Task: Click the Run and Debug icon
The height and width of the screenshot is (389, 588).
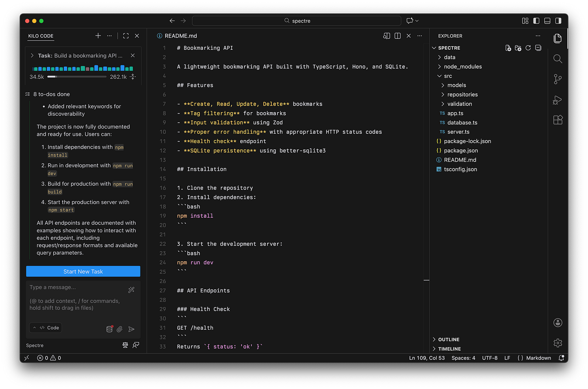Action: pyautogui.click(x=558, y=100)
